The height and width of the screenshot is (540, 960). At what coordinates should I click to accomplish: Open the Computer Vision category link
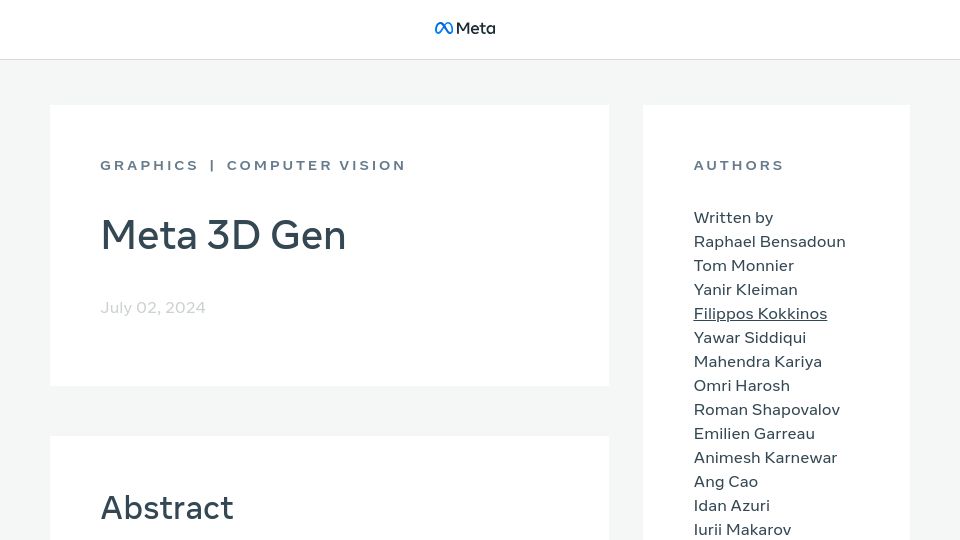pos(316,165)
